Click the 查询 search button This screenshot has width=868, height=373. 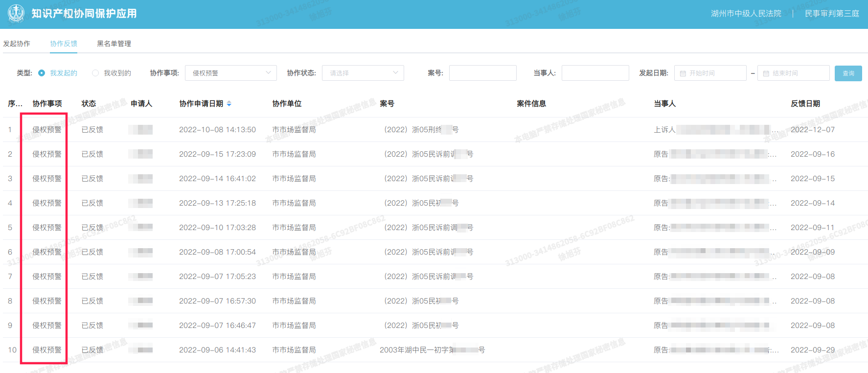pos(848,73)
